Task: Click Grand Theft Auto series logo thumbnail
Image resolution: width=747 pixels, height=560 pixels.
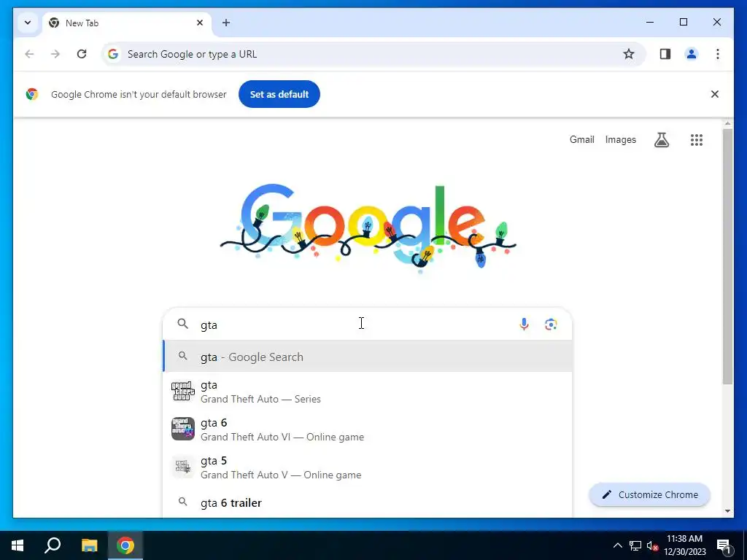Action: pyautogui.click(x=183, y=391)
